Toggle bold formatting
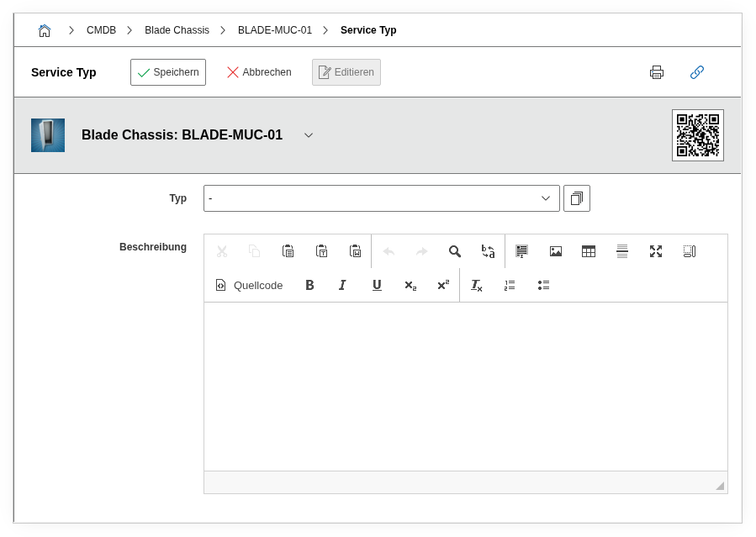Viewport: 756px width, 537px height. 309,285
